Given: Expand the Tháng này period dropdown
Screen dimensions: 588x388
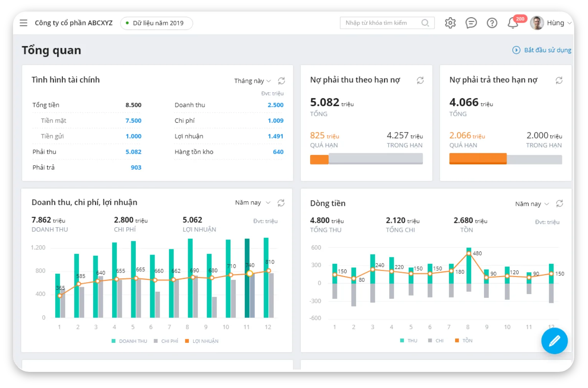Looking at the screenshot, I should point(252,81).
